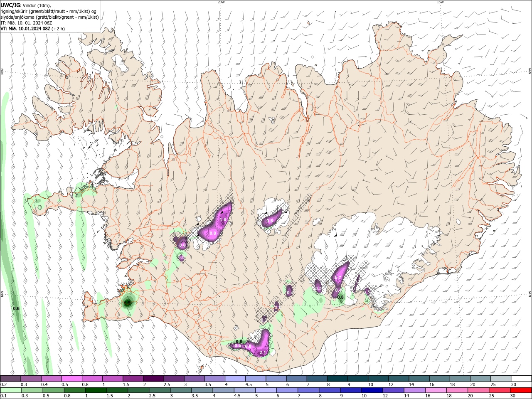Click the pale green 0.1 rain-scale swatch
The height and width of the screenshot is (399, 532).
coord(11,390)
